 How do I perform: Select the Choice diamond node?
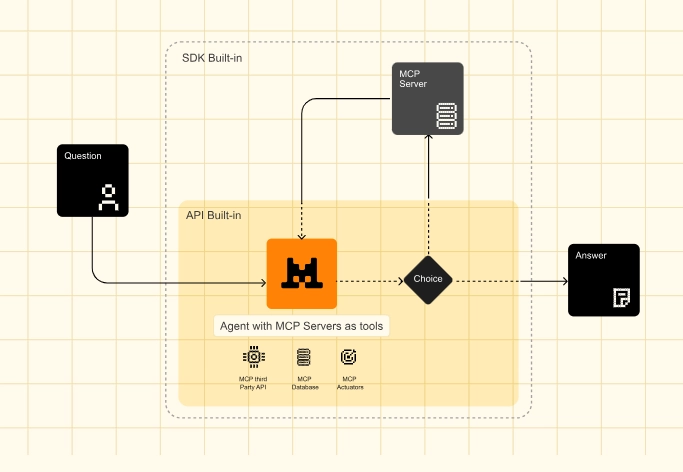pyautogui.click(x=428, y=280)
